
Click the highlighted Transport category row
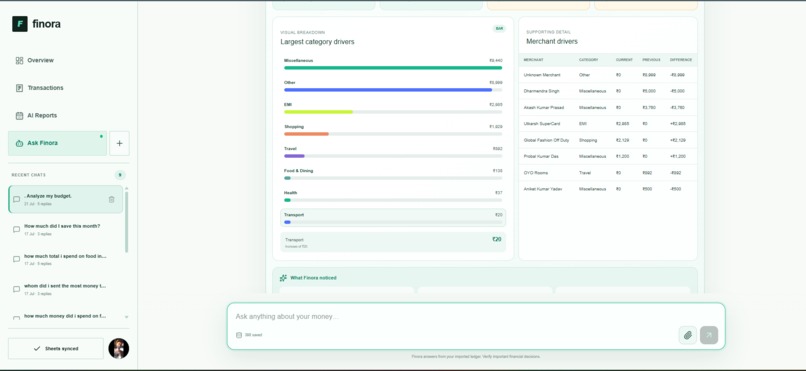[x=393, y=218]
